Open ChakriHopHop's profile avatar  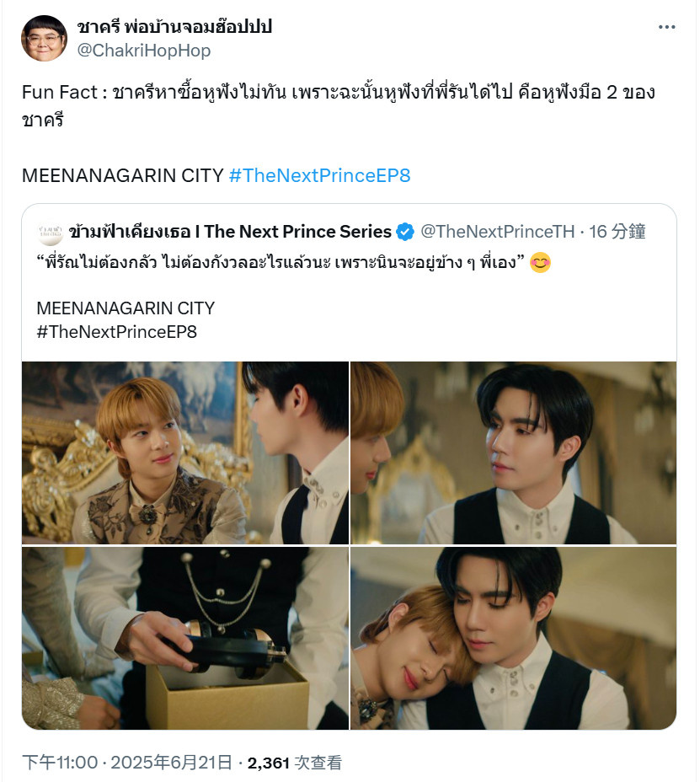[44, 39]
